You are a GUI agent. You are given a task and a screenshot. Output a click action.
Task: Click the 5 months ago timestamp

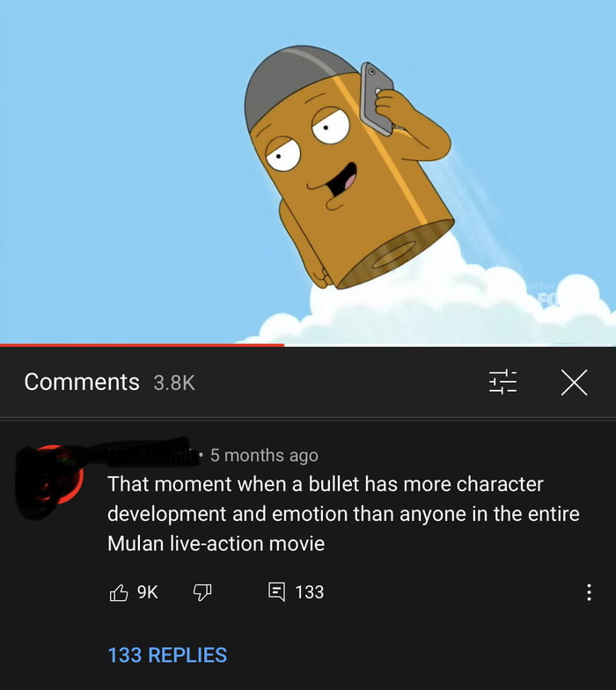(x=264, y=455)
